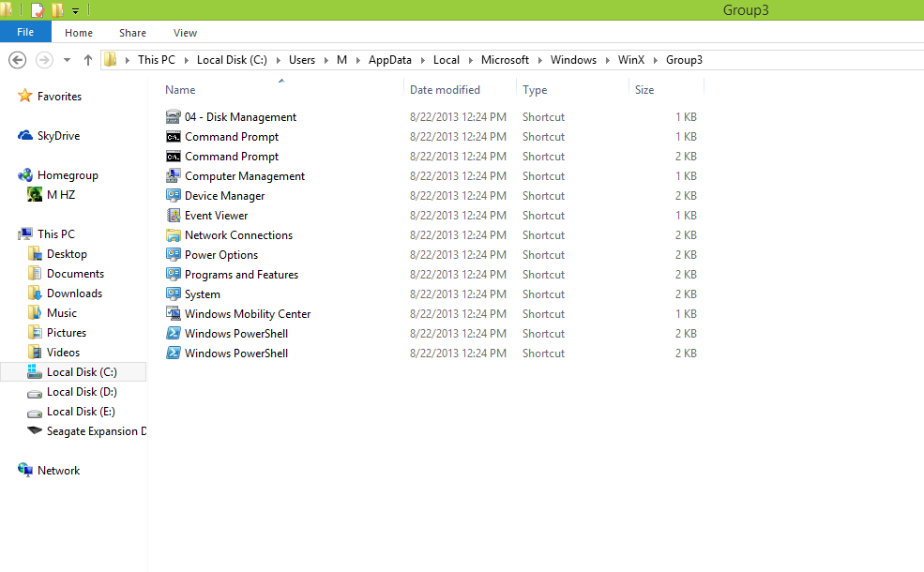Select the last Windows PowerShell file name

coord(236,354)
